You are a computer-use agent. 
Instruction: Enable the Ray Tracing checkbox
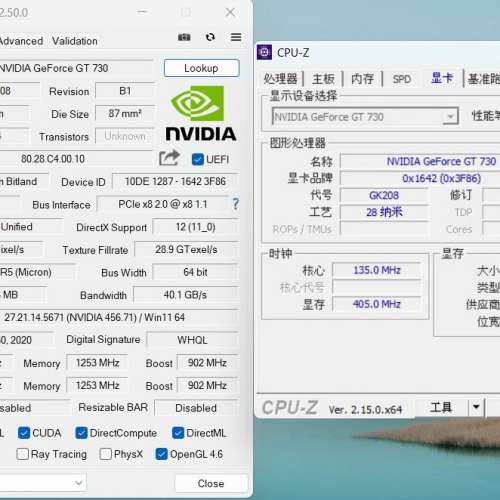click(22, 454)
